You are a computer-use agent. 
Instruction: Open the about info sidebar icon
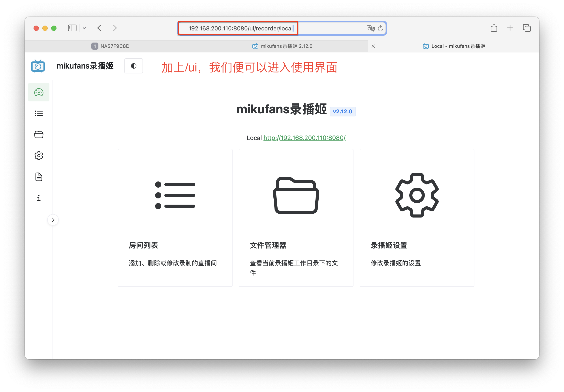tap(39, 198)
